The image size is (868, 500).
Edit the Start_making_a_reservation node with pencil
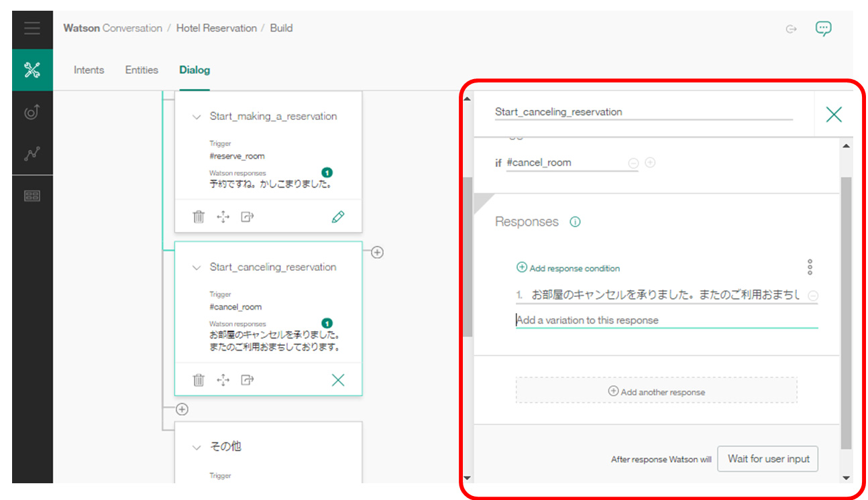pyautogui.click(x=338, y=216)
